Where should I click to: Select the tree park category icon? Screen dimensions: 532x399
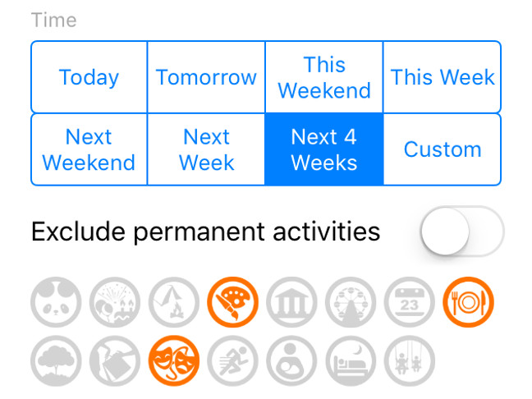point(56,360)
